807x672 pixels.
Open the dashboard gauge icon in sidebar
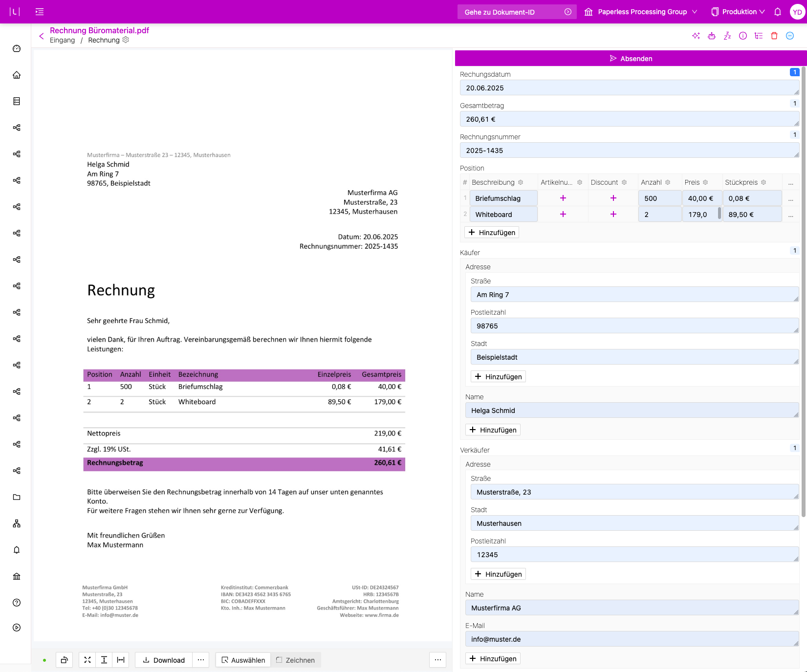17,48
